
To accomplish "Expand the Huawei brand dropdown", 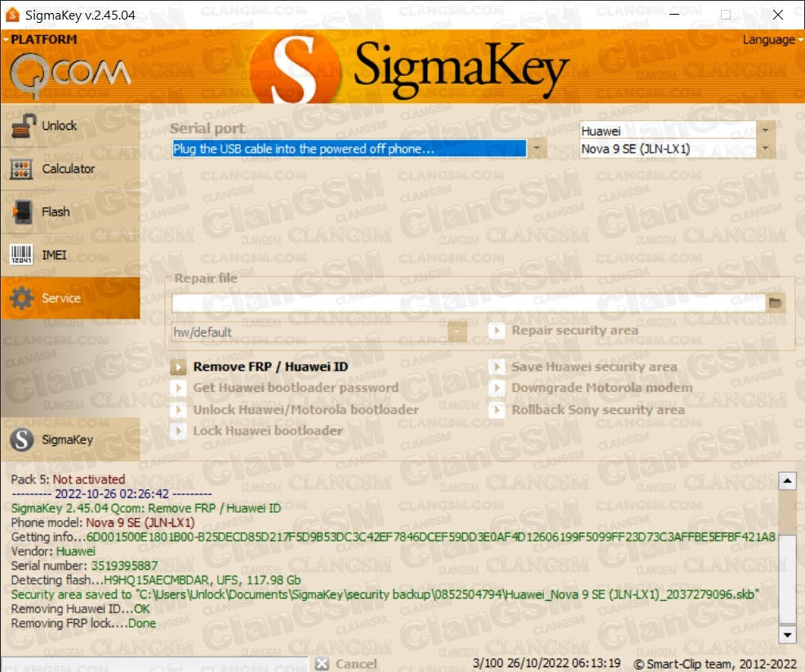I will pos(765,130).
